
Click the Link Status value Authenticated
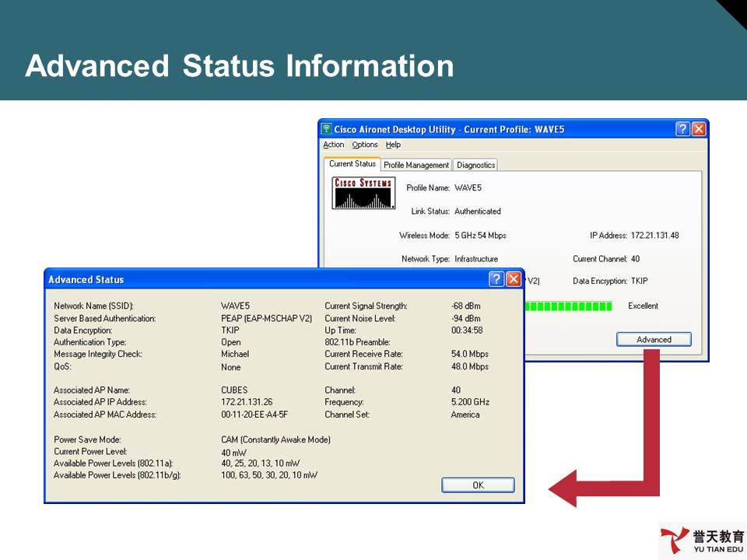pos(477,212)
